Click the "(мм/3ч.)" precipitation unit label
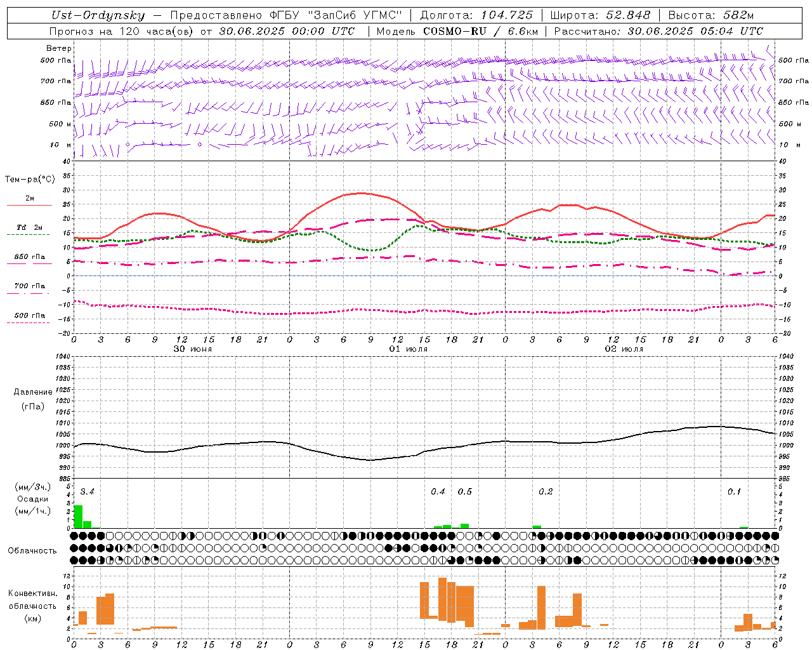Viewport: 812px width, 650px height. pyautogui.click(x=33, y=487)
